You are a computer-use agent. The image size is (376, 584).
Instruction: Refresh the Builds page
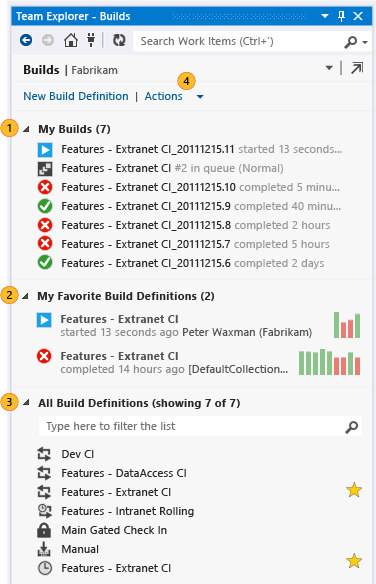click(x=119, y=40)
